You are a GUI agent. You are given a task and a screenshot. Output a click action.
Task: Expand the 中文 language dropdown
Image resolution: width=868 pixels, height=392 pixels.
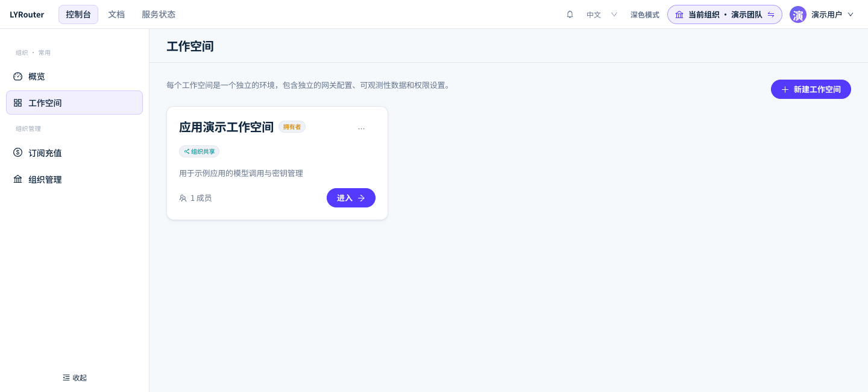(x=602, y=14)
